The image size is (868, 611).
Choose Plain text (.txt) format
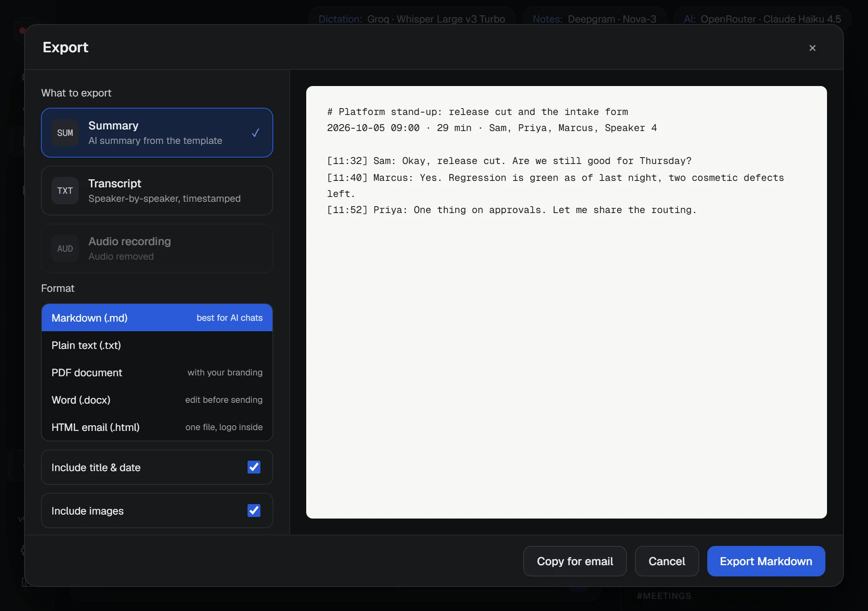click(x=157, y=345)
